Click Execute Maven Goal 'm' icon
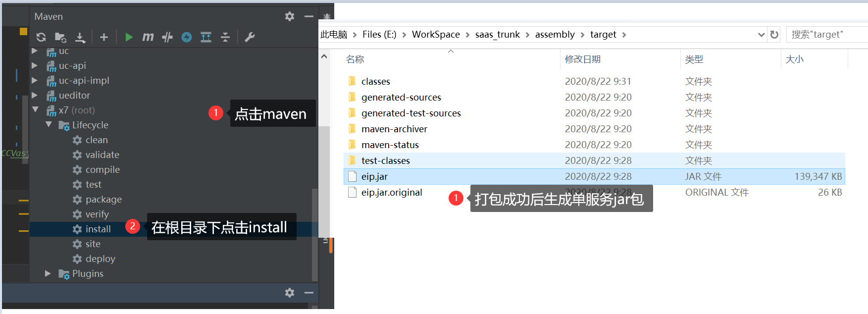 [148, 37]
